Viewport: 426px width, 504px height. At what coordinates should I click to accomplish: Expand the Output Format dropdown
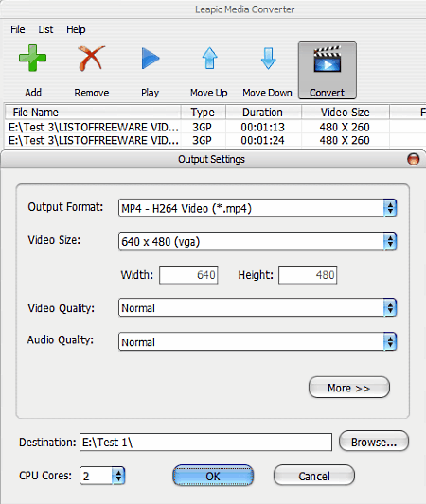coord(390,208)
